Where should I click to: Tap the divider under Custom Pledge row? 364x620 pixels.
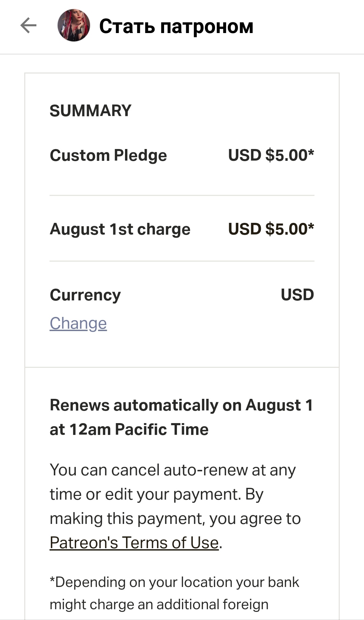(182, 195)
